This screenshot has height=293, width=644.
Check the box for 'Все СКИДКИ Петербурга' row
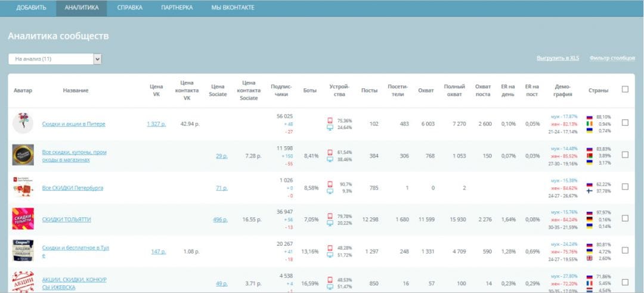(625, 187)
